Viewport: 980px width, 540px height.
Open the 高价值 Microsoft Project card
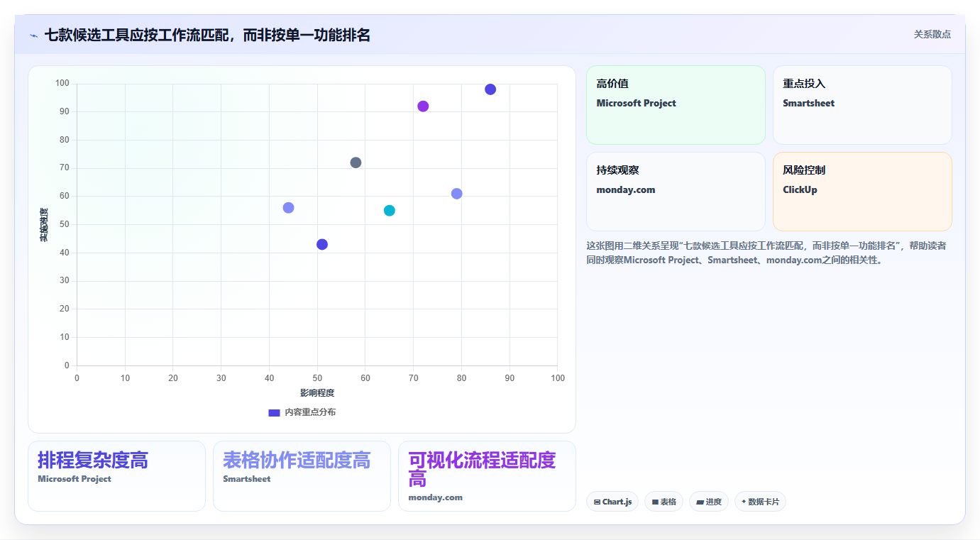coord(676,105)
